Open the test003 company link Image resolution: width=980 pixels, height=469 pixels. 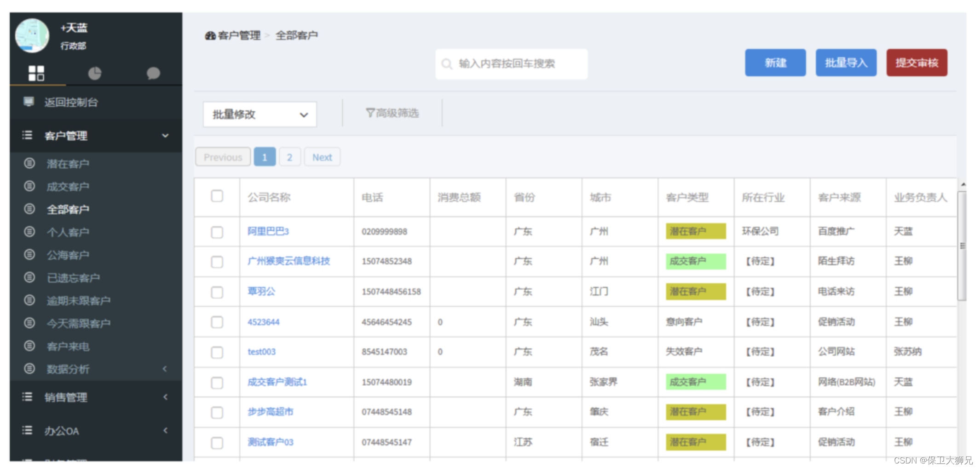click(262, 352)
